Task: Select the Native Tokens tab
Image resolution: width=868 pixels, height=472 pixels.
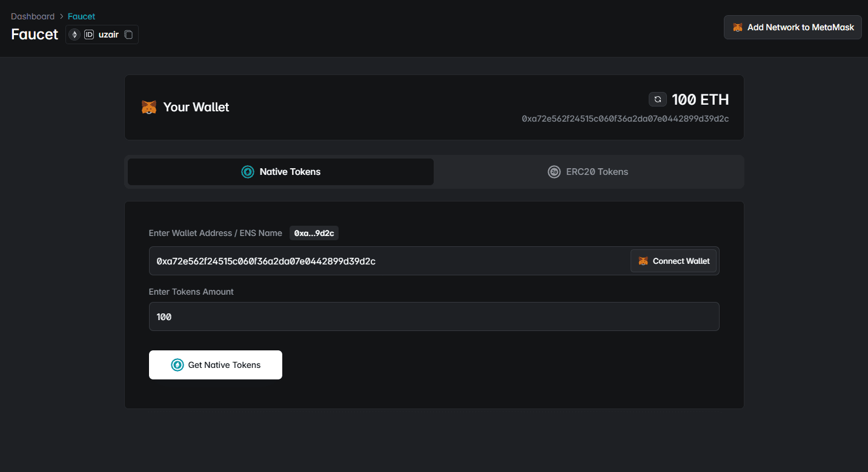Action: pyautogui.click(x=280, y=171)
